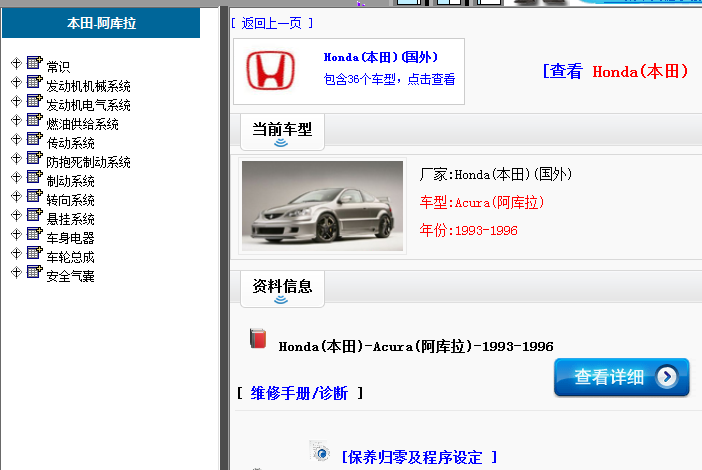Click the document icon beside 安全气囊
Viewport: 702px width, 470px height.
coord(34,272)
